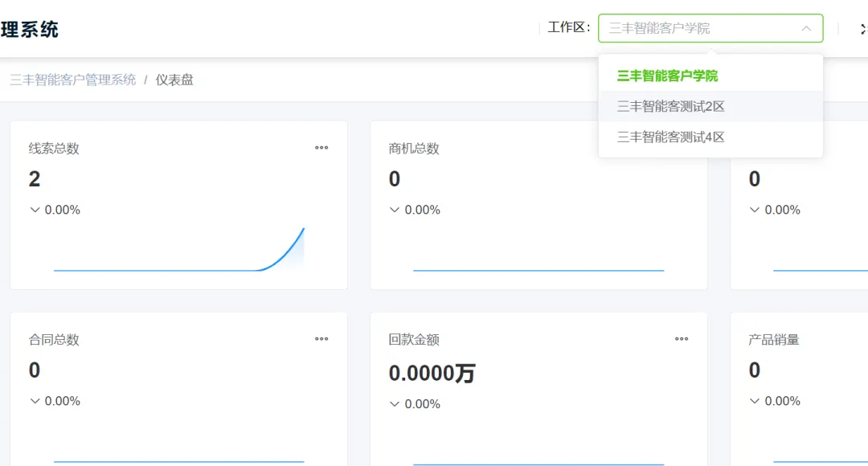Click the 工作区 workspace select field
This screenshot has width=868, height=466.
pyautogui.click(x=710, y=28)
